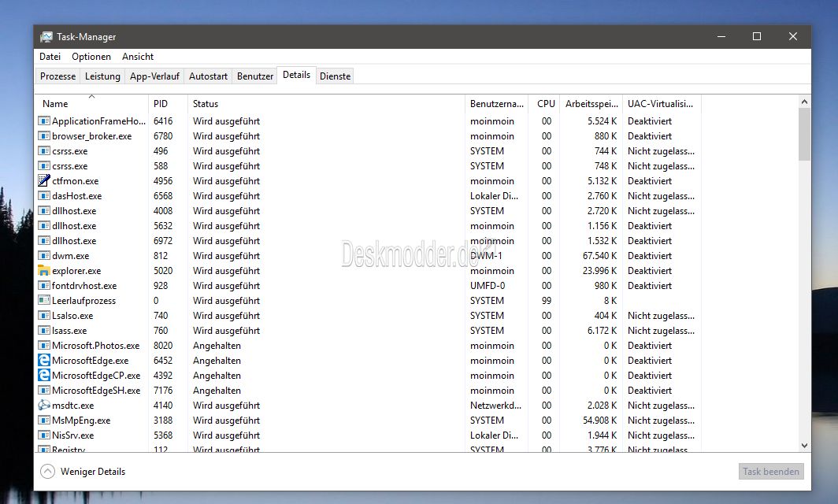Open the Datei menu
838x504 pixels.
tap(50, 57)
